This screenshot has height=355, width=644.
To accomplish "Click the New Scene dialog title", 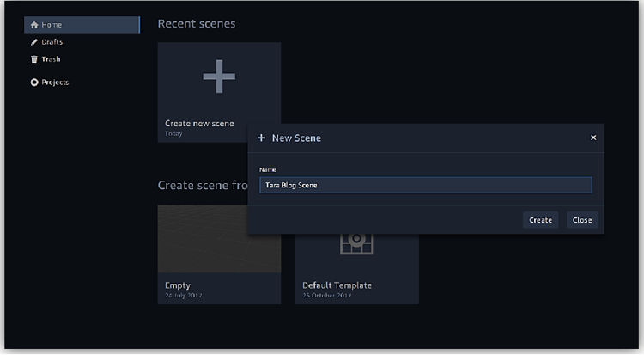I will point(296,138).
